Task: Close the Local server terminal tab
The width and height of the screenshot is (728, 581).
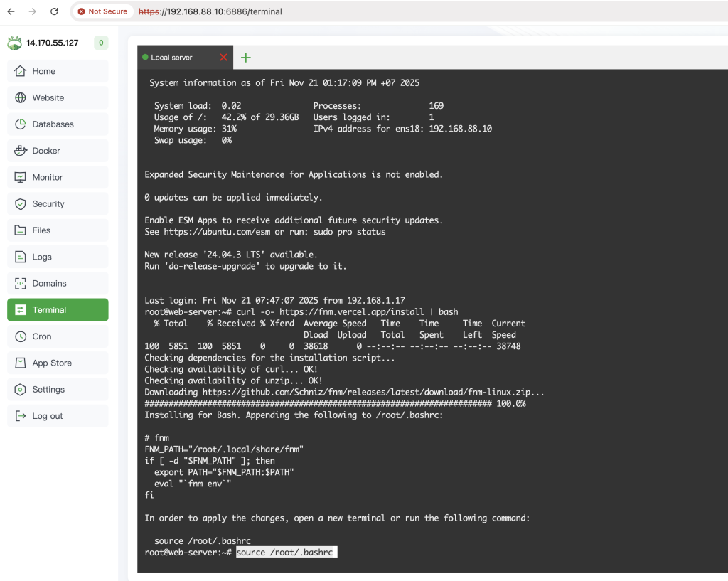Action: coord(224,58)
